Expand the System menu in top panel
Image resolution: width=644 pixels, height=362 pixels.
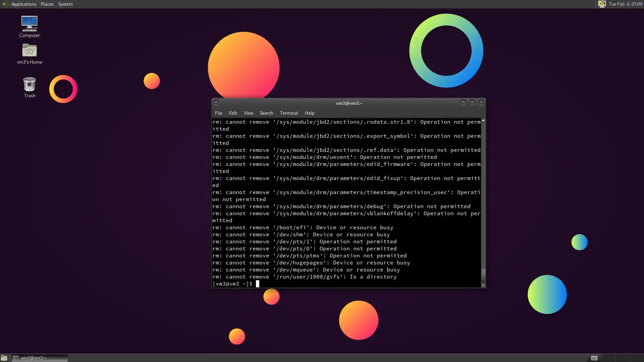pyautogui.click(x=65, y=4)
